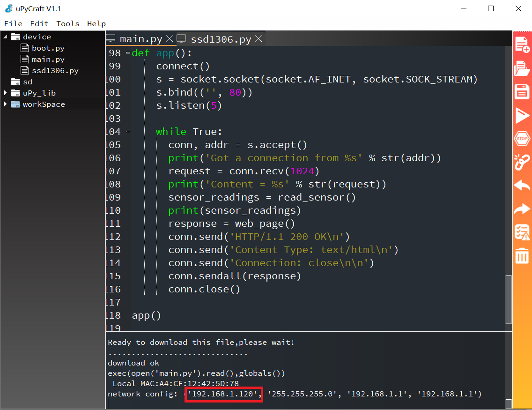Image resolution: width=532 pixels, height=410 pixels.
Task: Create a new file using the New icon
Action: pyautogui.click(x=522, y=44)
